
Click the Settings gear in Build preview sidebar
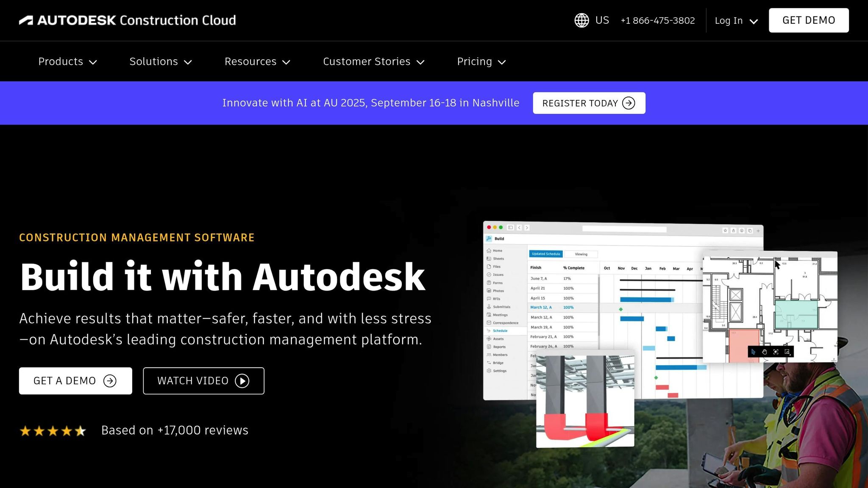pos(489,371)
